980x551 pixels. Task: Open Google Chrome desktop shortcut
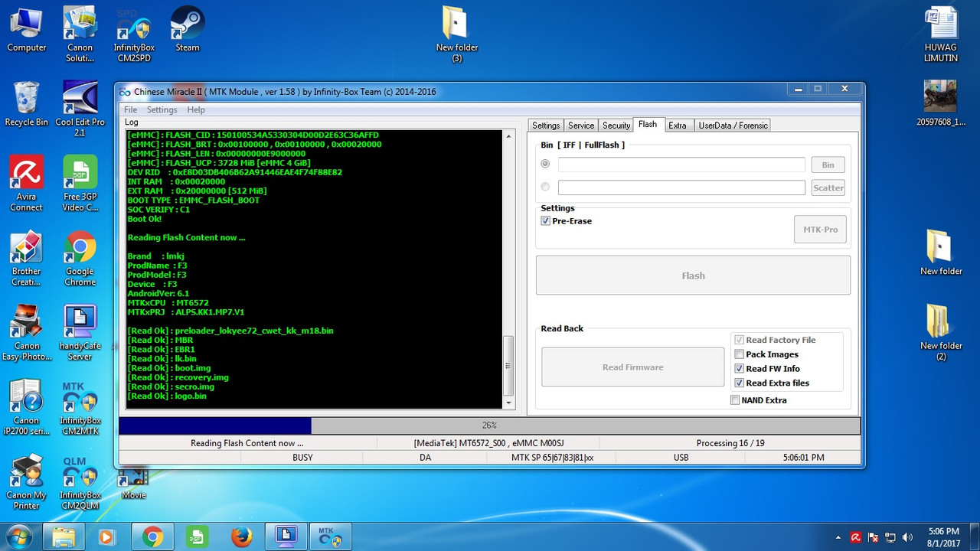(x=80, y=259)
